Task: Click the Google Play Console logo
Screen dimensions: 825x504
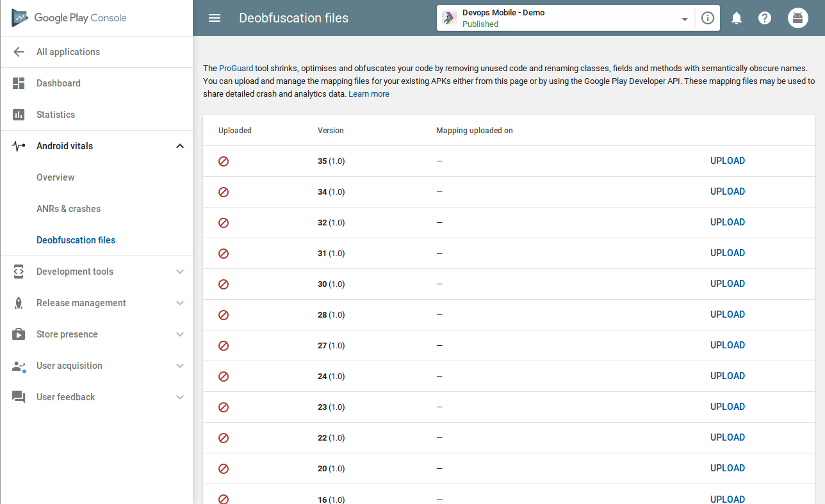Action: 69,18
